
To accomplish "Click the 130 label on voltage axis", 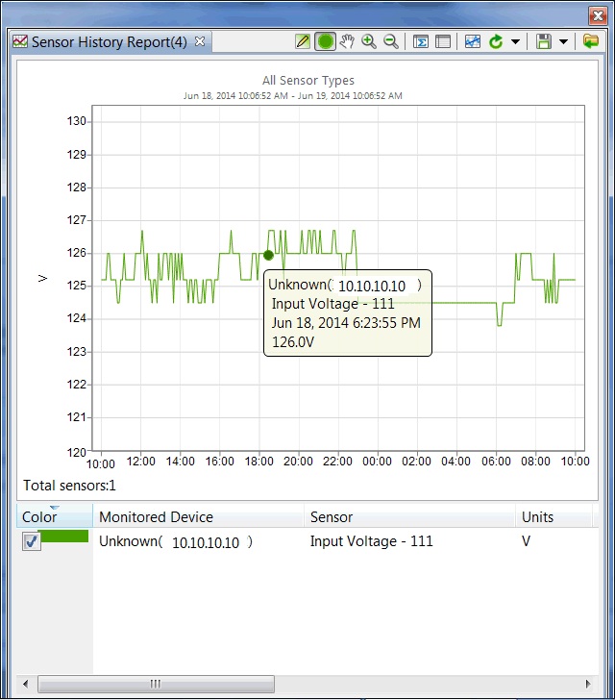I will 76,121.
